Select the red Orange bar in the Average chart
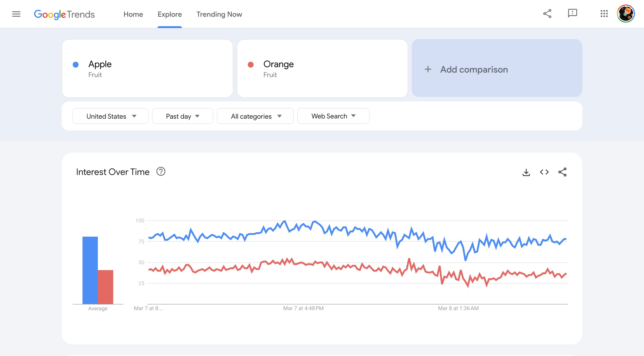 (x=106, y=288)
